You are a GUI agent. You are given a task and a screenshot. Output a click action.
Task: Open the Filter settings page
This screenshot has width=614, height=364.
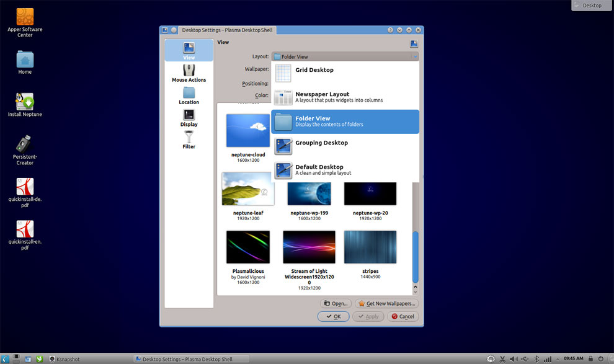coord(189,140)
